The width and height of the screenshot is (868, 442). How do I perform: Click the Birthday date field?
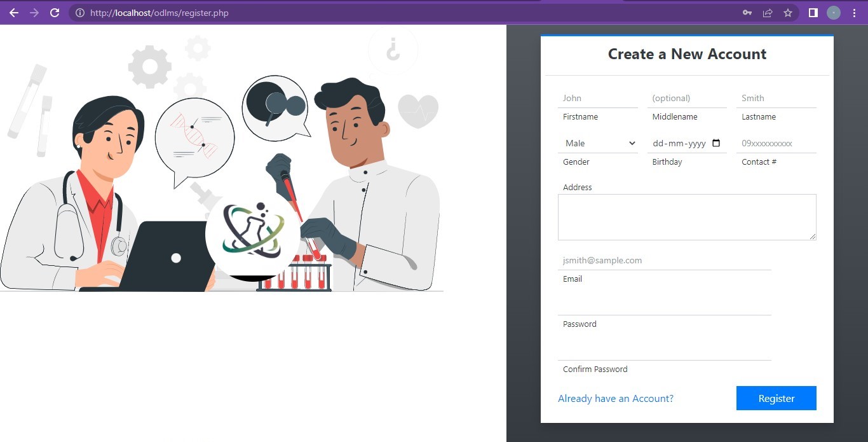pyautogui.click(x=687, y=143)
